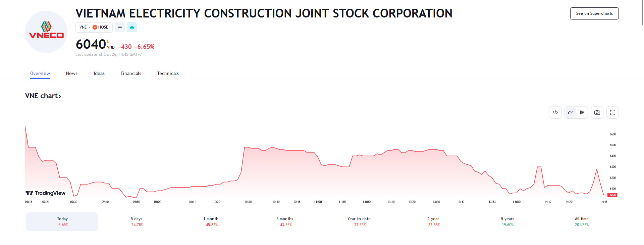Image resolution: width=644 pixels, height=245 pixels.
Task: Click the embed code icon
Action: [555, 113]
